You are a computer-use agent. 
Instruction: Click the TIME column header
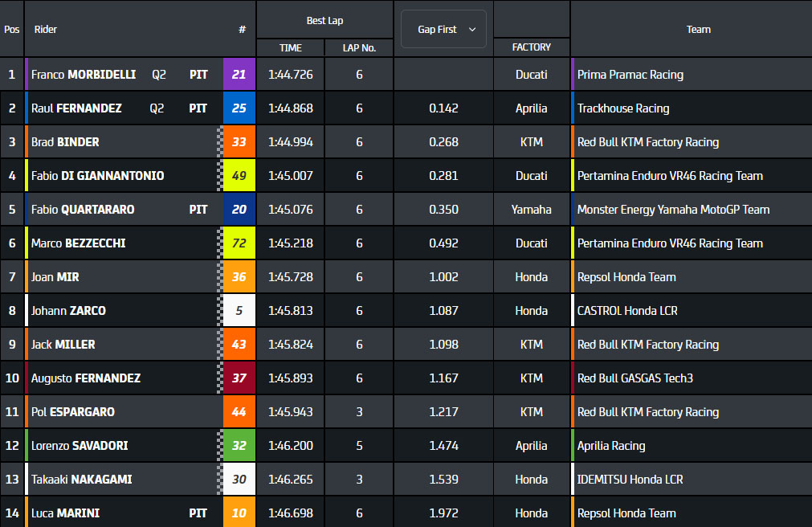(x=290, y=48)
